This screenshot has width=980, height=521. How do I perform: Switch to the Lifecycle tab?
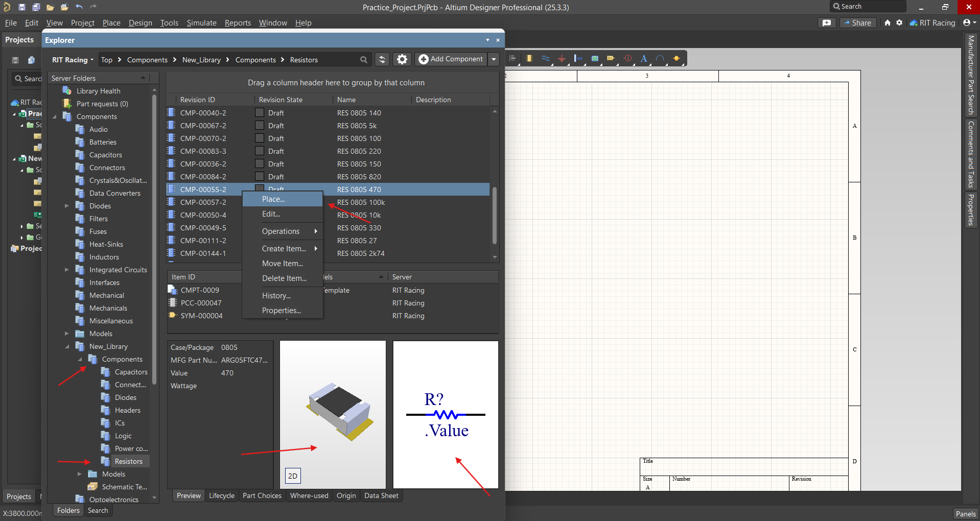point(222,495)
